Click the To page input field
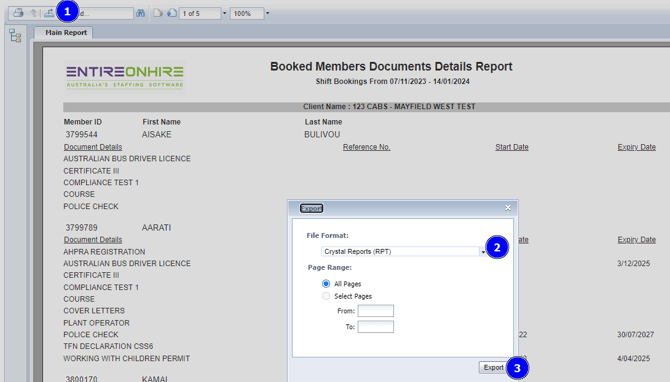The height and width of the screenshot is (382, 670). coord(376,327)
